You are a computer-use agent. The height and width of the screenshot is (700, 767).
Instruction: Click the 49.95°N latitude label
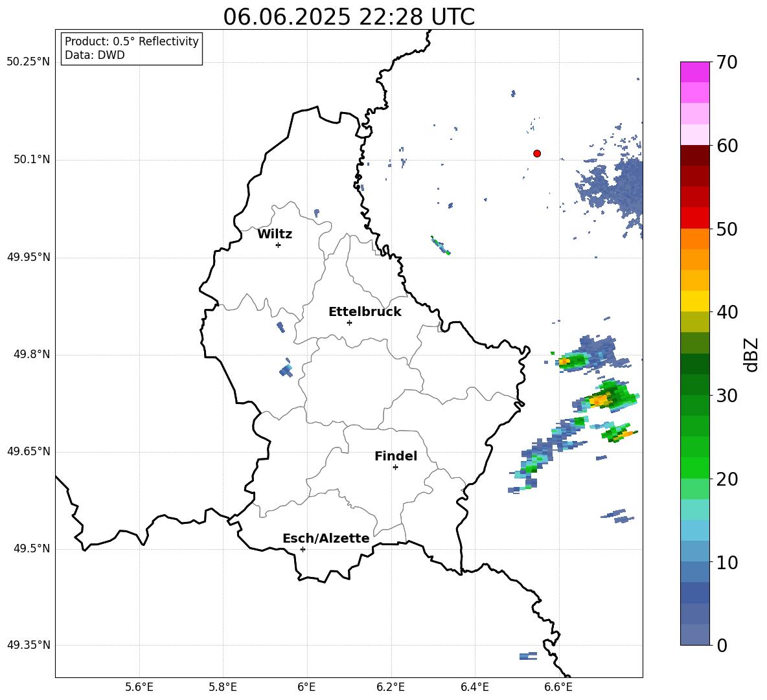[x=29, y=257]
